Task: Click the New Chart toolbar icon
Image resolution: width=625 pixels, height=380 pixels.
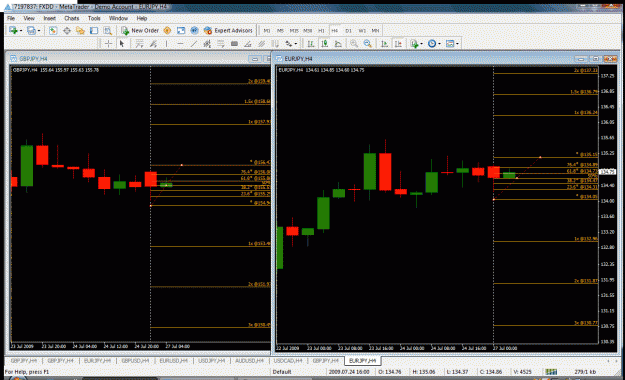Action: 13,30
